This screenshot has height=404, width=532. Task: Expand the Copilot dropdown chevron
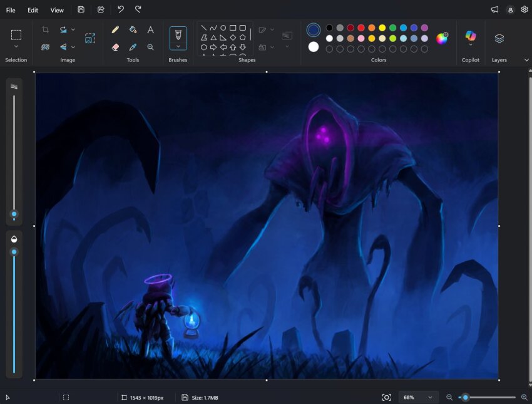click(471, 45)
